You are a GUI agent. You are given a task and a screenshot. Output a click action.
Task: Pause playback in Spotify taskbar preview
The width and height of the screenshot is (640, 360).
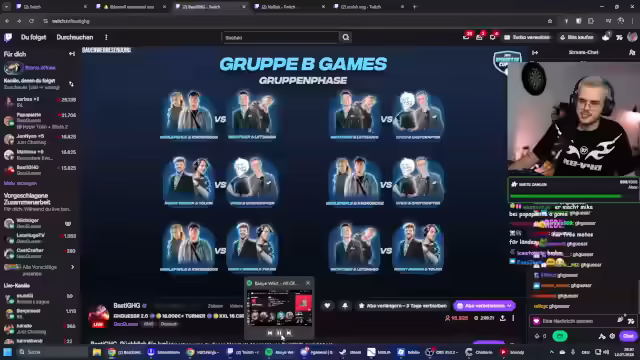[x=279, y=333]
